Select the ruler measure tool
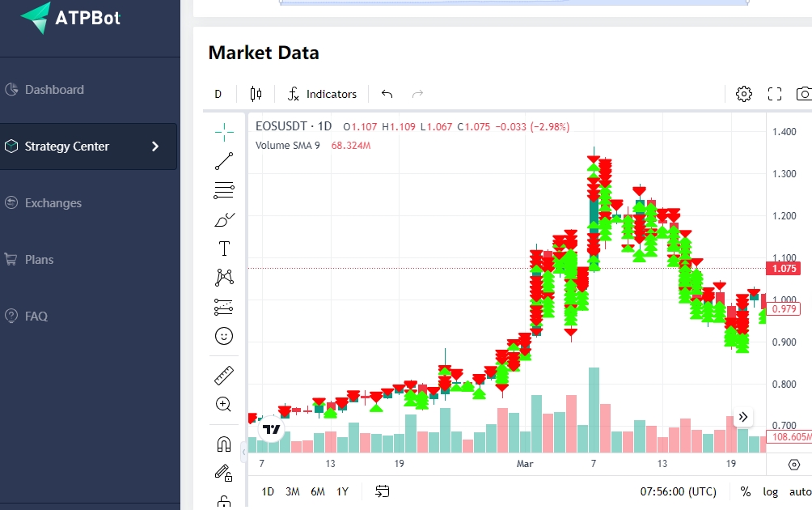 point(224,376)
